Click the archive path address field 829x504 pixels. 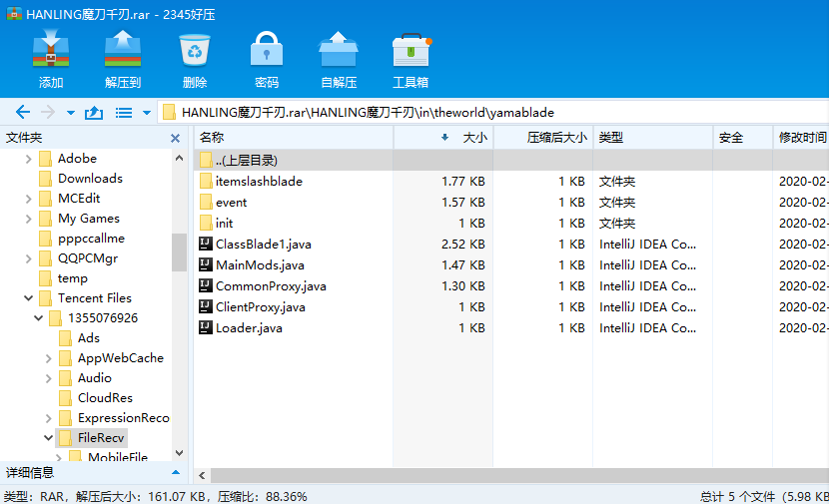click(x=494, y=112)
